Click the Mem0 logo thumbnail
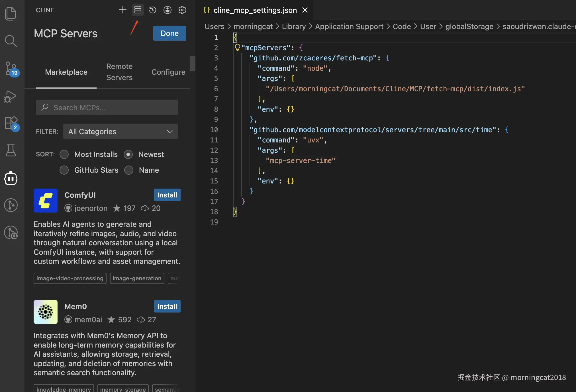This screenshot has width=576, height=392. [x=46, y=312]
